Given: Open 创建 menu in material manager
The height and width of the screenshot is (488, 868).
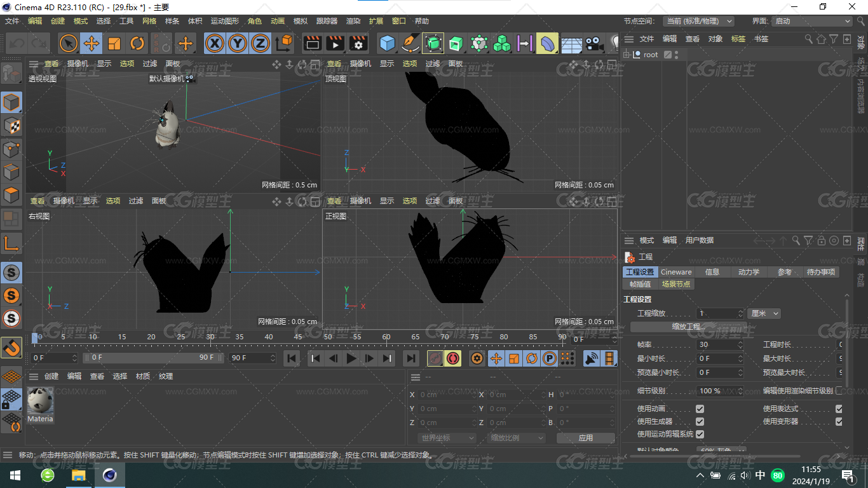Looking at the screenshot, I should click(51, 376).
